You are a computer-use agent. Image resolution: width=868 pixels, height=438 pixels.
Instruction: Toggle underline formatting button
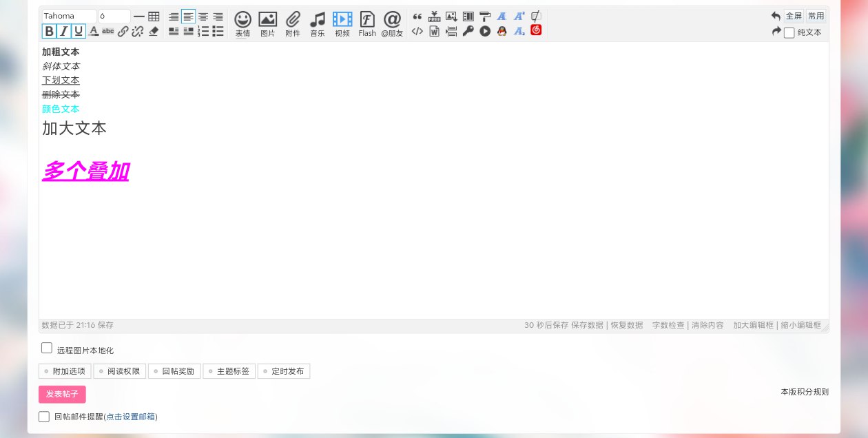tap(79, 31)
